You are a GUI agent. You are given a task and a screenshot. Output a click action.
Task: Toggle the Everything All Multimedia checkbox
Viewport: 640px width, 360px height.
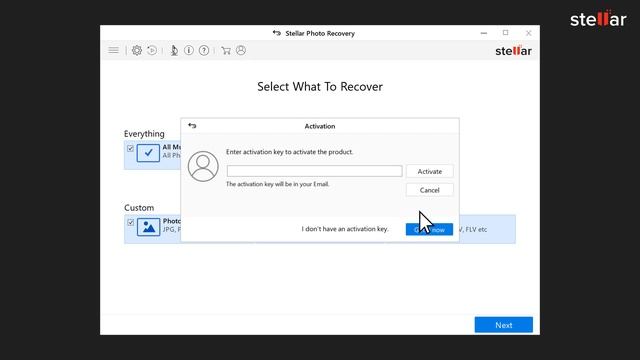(130, 148)
